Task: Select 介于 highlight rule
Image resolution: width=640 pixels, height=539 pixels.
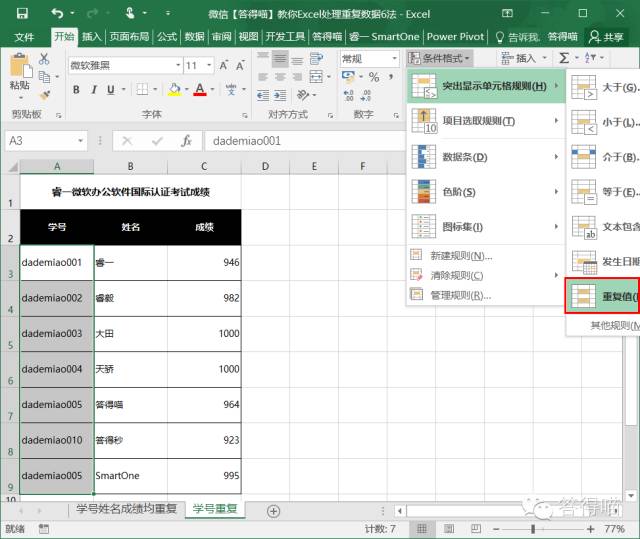Action: pos(604,157)
